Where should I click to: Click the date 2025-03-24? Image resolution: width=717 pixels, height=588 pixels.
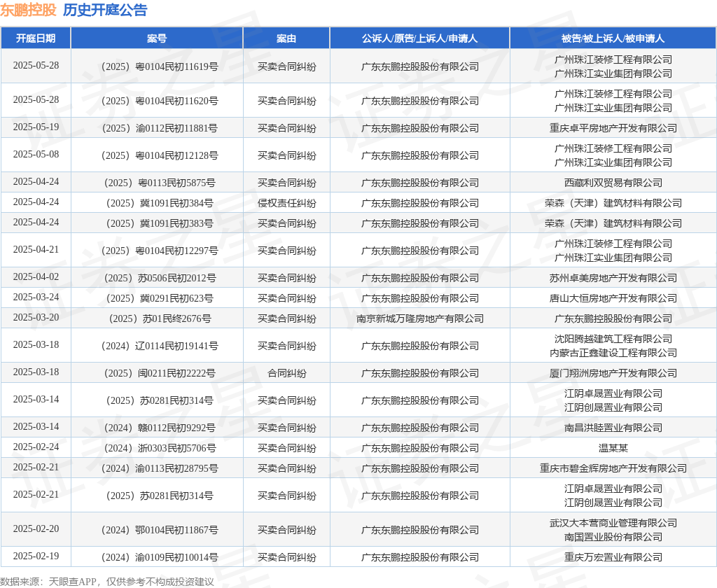[36, 297]
